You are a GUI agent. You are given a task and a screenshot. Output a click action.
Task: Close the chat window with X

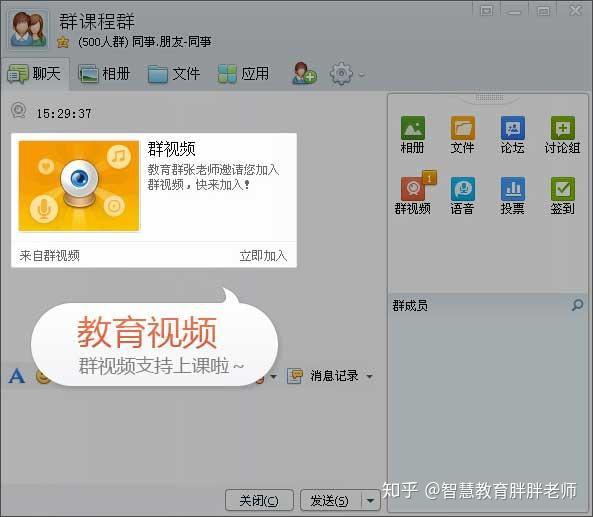click(575, 11)
